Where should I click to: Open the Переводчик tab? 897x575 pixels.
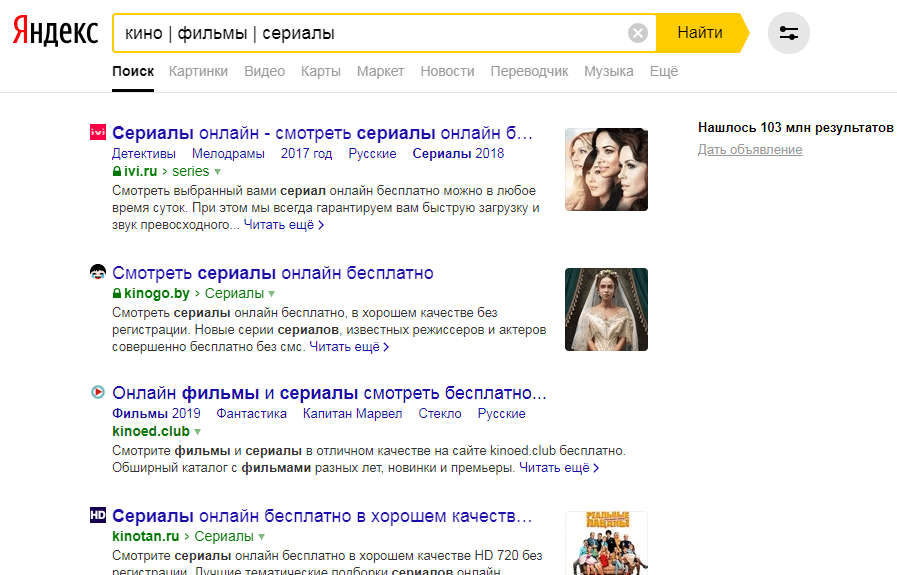(529, 72)
